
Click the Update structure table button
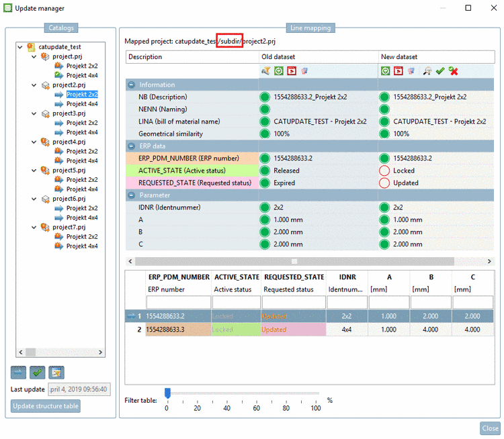[46, 406]
